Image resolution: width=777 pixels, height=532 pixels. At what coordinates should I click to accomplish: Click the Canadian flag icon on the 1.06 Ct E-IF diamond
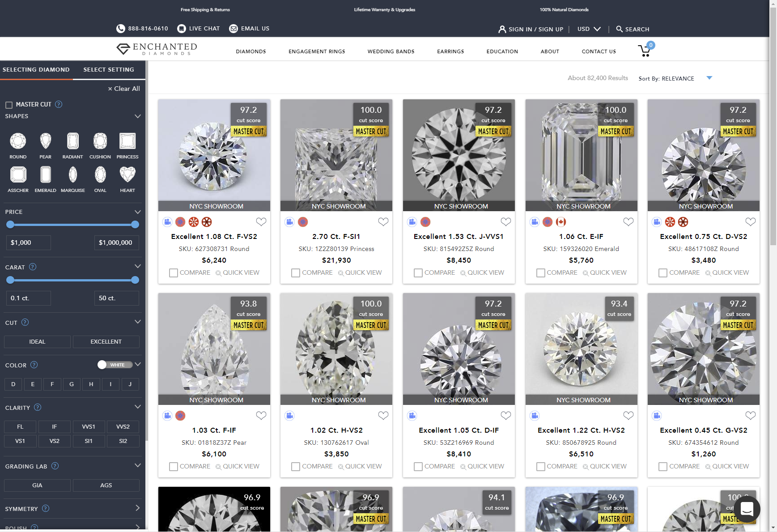(561, 221)
